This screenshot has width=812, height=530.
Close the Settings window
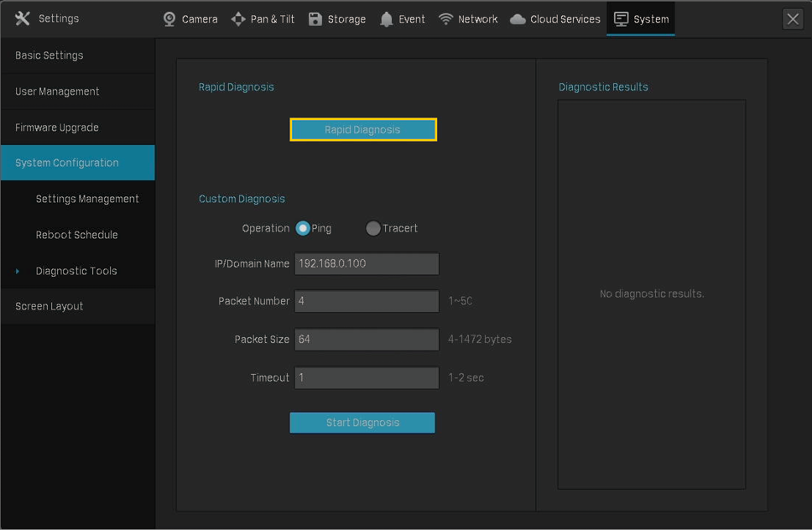793,19
